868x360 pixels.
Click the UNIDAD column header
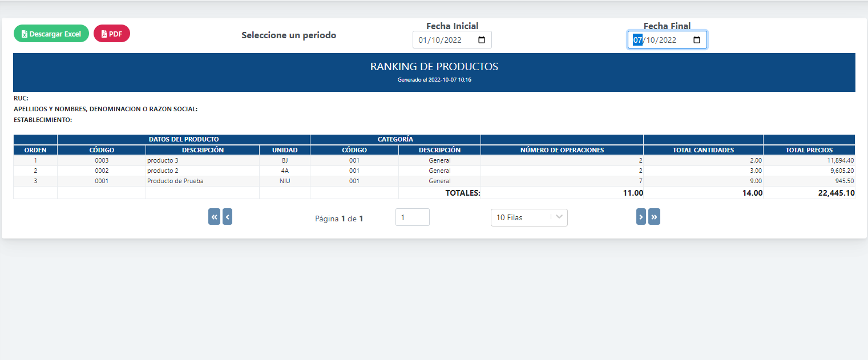284,150
